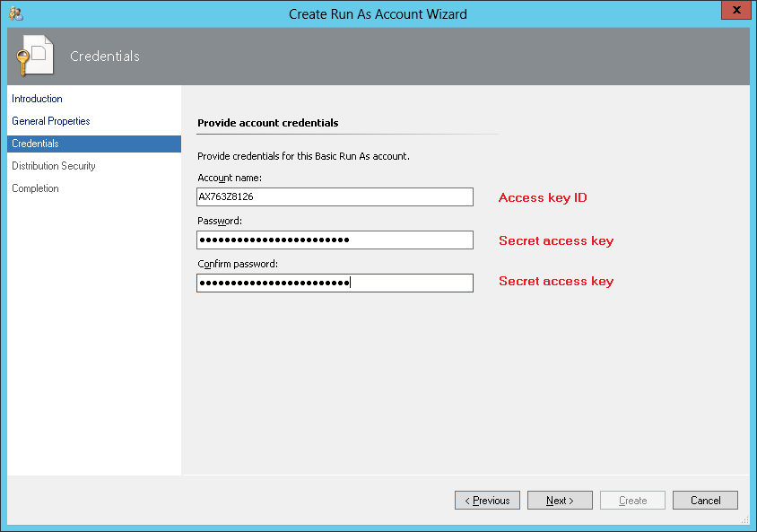Click the Provide account credentials heading
Image resolution: width=757 pixels, height=532 pixels.
pos(267,123)
